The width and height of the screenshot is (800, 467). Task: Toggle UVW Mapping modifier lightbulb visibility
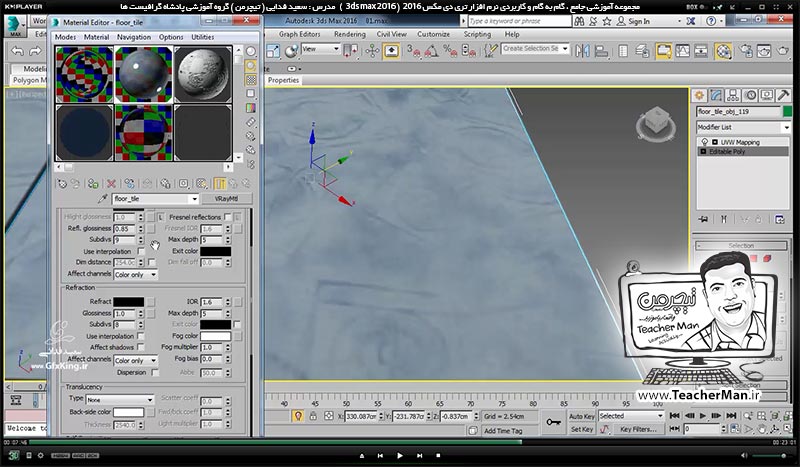pyautogui.click(x=705, y=142)
